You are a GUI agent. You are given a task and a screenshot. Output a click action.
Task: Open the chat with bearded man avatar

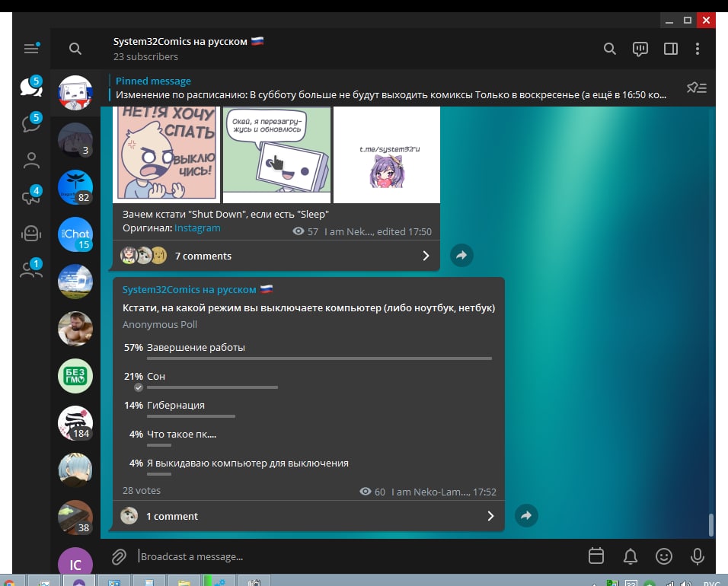pos(75,329)
